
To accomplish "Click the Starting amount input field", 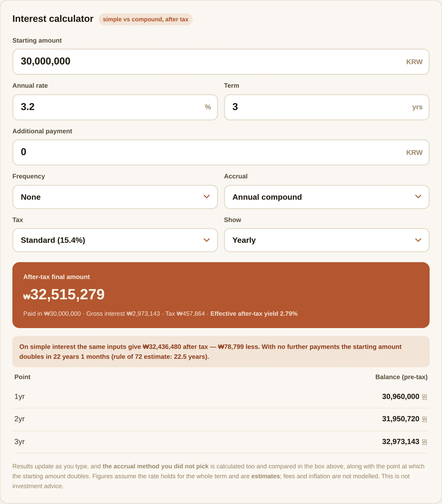I will 221,61.
